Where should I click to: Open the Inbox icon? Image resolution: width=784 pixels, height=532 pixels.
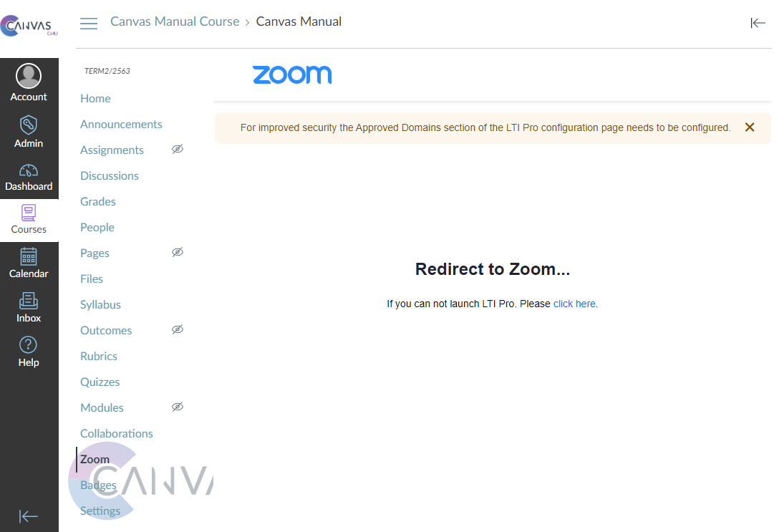coord(29,301)
